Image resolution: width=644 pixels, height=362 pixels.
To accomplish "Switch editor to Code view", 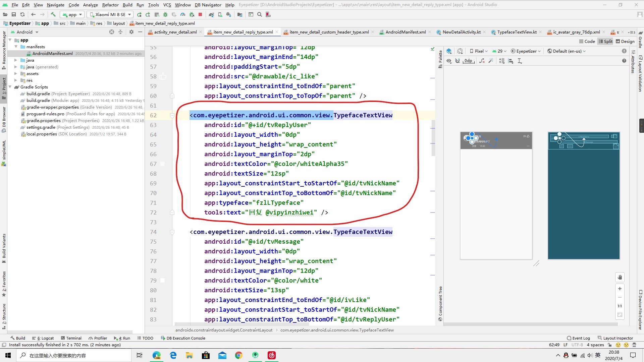I will pyautogui.click(x=587, y=42).
